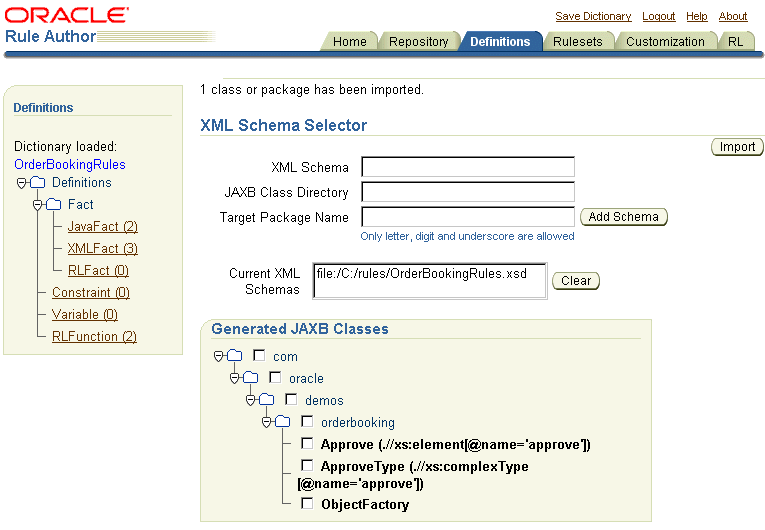Screen dimensions: 765x530
Task: Switch to the Rulesets tab
Action: [x=578, y=41]
